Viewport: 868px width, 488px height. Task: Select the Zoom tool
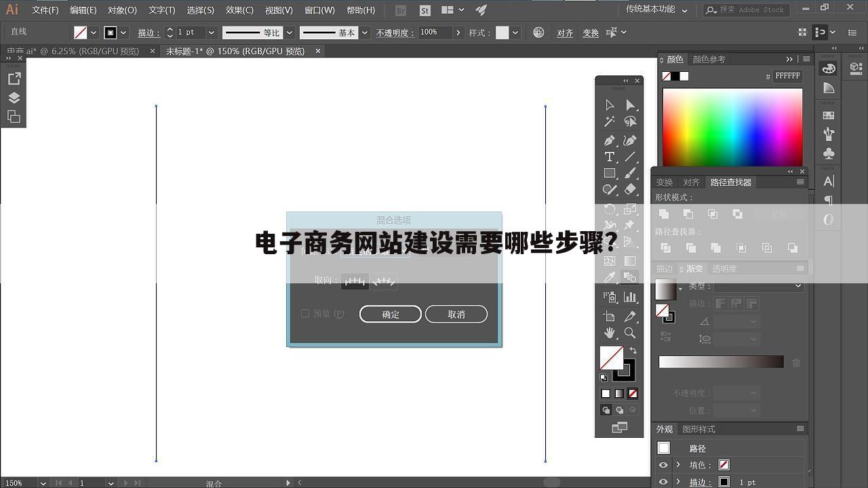pyautogui.click(x=630, y=333)
